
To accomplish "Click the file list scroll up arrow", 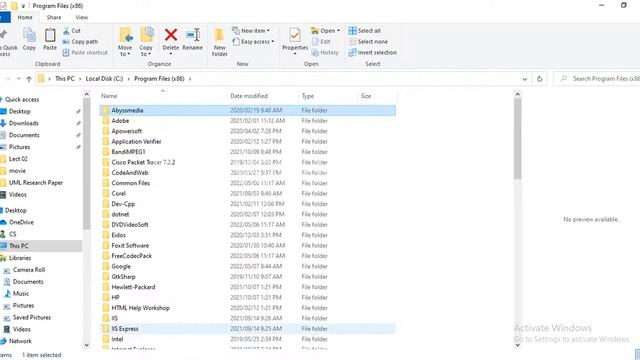I will tap(518, 94).
